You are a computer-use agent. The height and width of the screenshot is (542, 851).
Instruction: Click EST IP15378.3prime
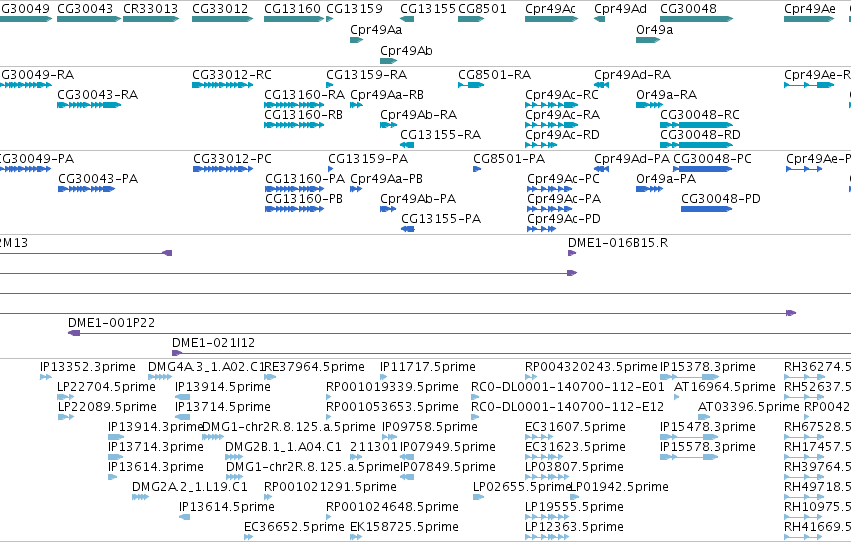coord(690,377)
